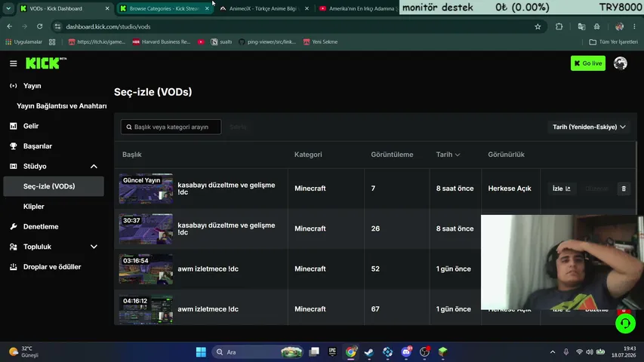Open Klipler in the sidebar
The height and width of the screenshot is (362, 644).
click(x=34, y=207)
